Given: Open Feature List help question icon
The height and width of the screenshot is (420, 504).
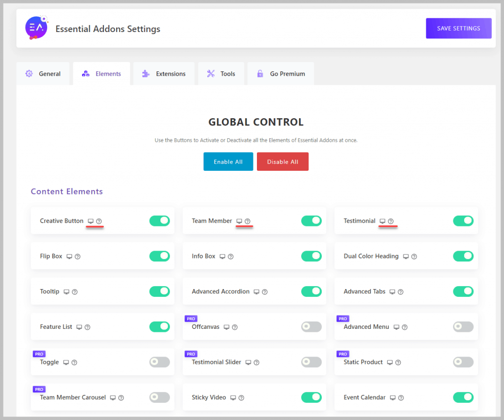Looking at the screenshot, I should coord(88,327).
